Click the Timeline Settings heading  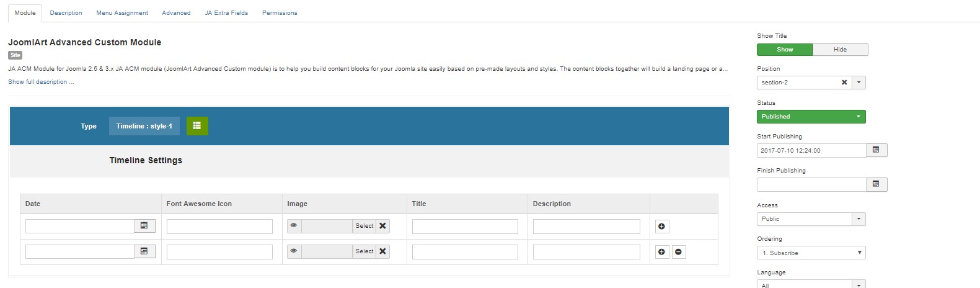pos(146,160)
